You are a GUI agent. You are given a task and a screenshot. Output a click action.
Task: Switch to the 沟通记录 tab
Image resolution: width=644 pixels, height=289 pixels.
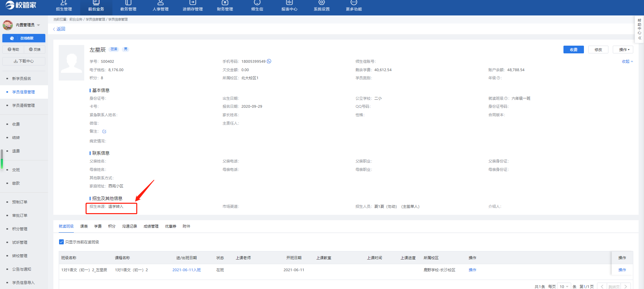130,226
